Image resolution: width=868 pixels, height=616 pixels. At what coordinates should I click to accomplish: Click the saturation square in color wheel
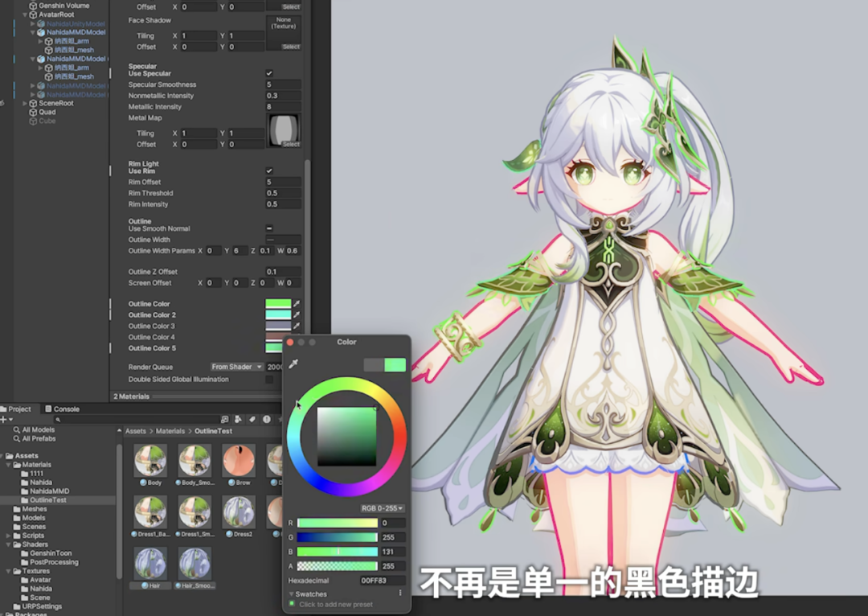pyautogui.click(x=346, y=437)
